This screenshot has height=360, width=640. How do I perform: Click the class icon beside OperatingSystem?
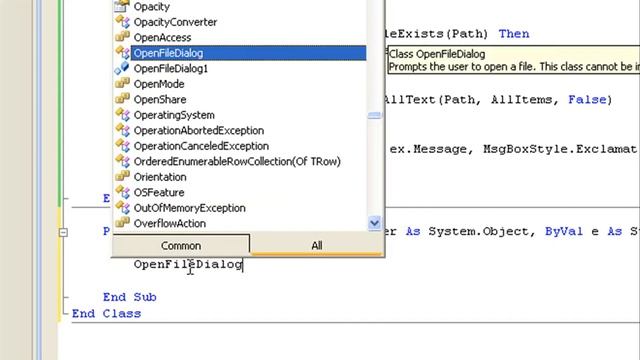pyautogui.click(x=122, y=115)
